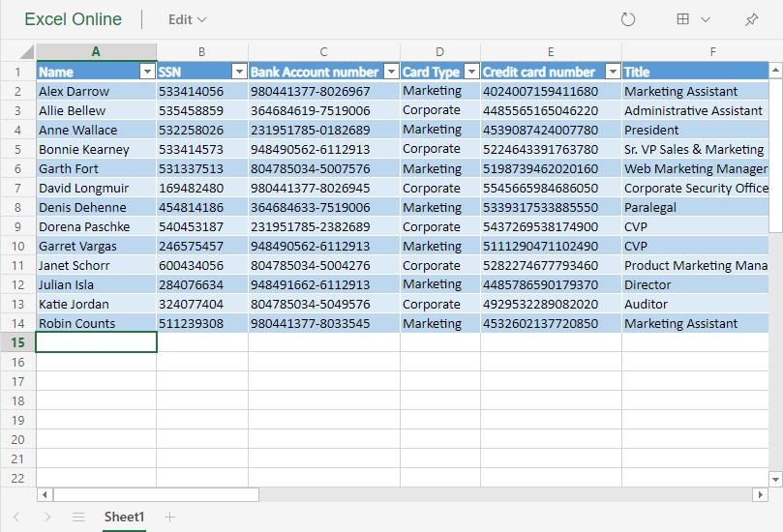Click the previous sheet arrow
The image size is (783, 532).
coord(16,517)
